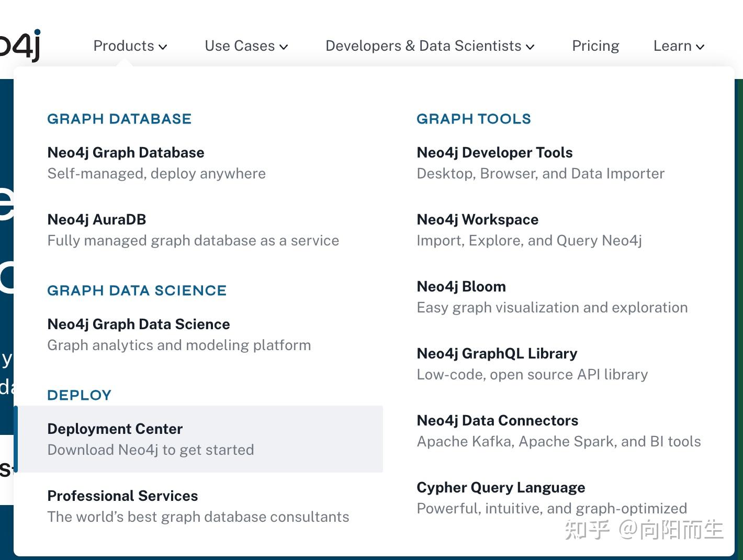
Task: Open the Deployment Center
Action: [x=115, y=429]
